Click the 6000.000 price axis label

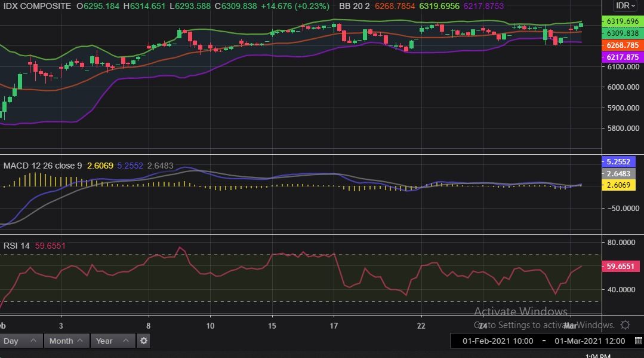[623, 87]
